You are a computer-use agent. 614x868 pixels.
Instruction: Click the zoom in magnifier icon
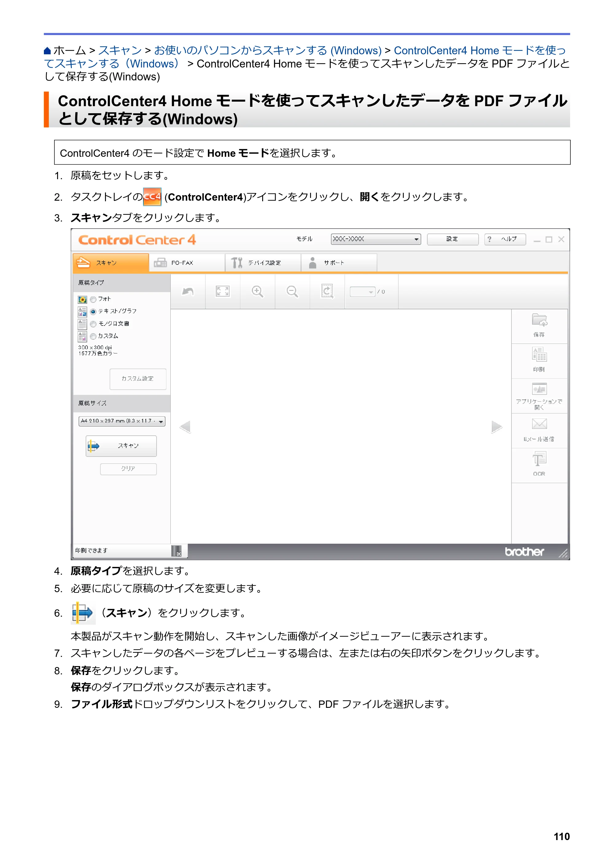[x=257, y=291]
